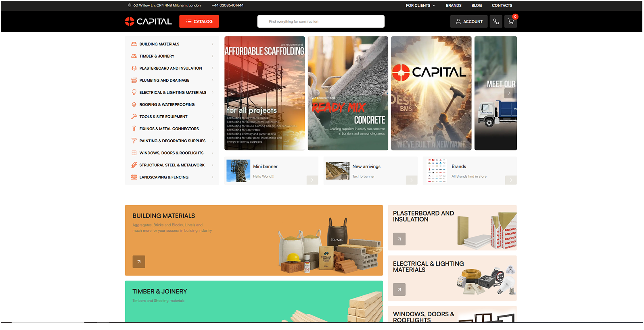The image size is (644, 330).
Task: Expand the For Clients dropdown
Action: click(x=420, y=5)
